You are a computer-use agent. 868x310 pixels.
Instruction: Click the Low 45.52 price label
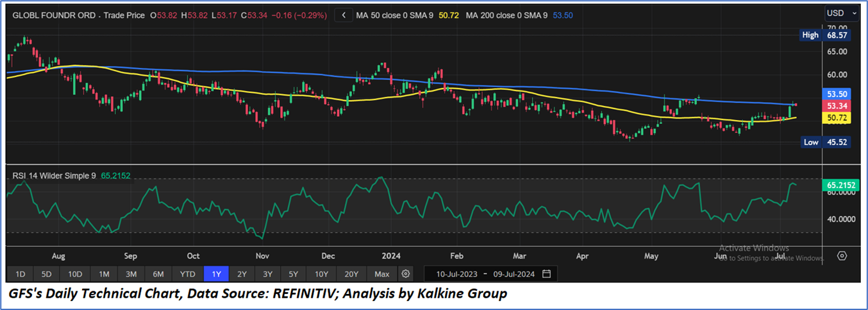tap(826, 142)
